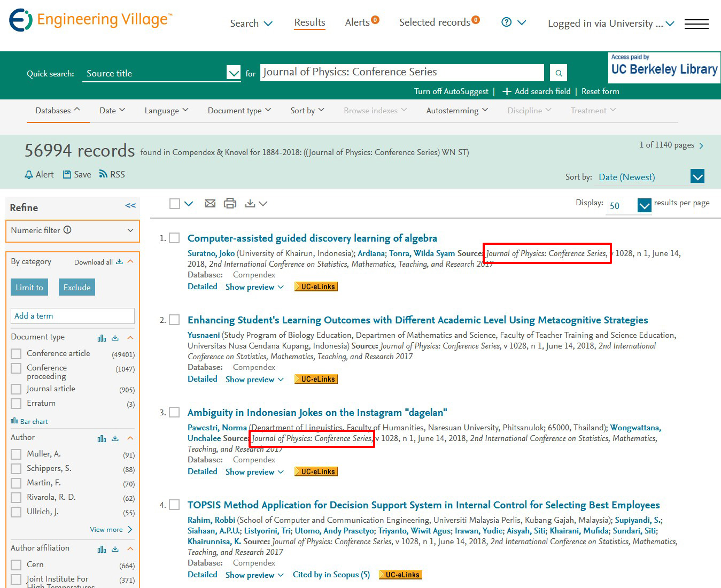This screenshot has height=588, width=721.
Task: Select record 3 checkbox
Action: pyautogui.click(x=174, y=412)
